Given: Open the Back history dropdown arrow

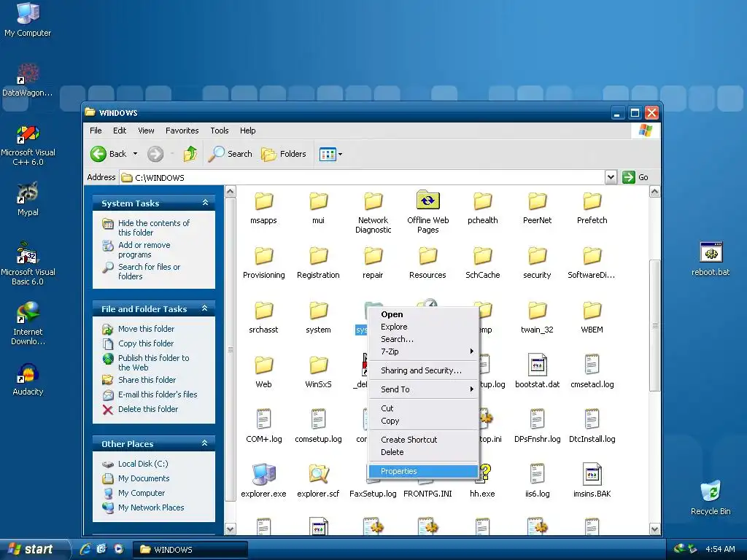Looking at the screenshot, I should pyautogui.click(x=135, y=154).
